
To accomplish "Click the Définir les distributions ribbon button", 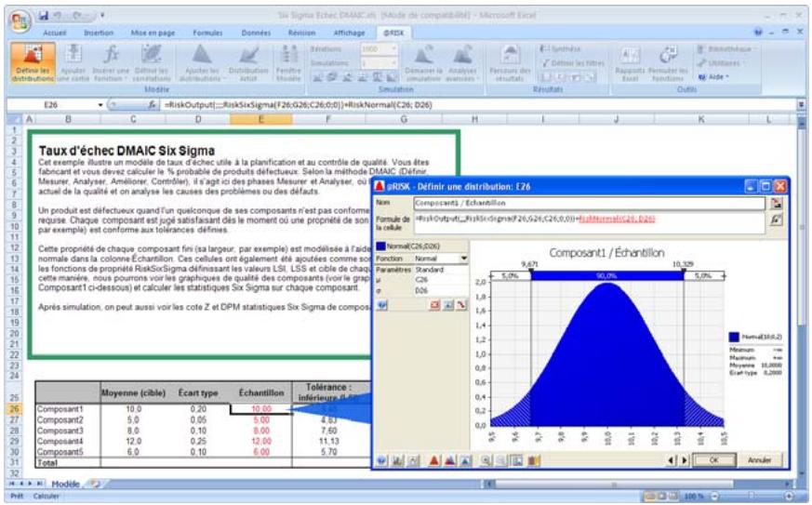I will pyautogui.click(x=33, y=62).
